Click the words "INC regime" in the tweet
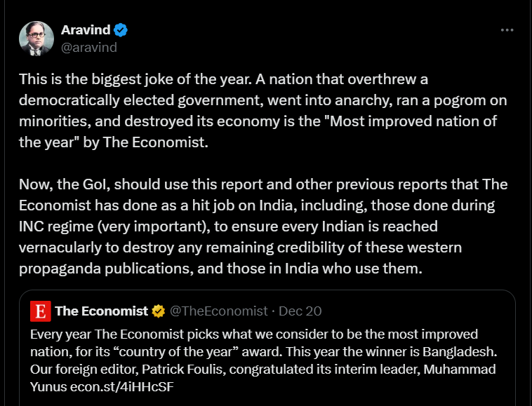Image resolution: width=532 pixels, height=406 pixels. pyautogui.click(x=56, y=226)
